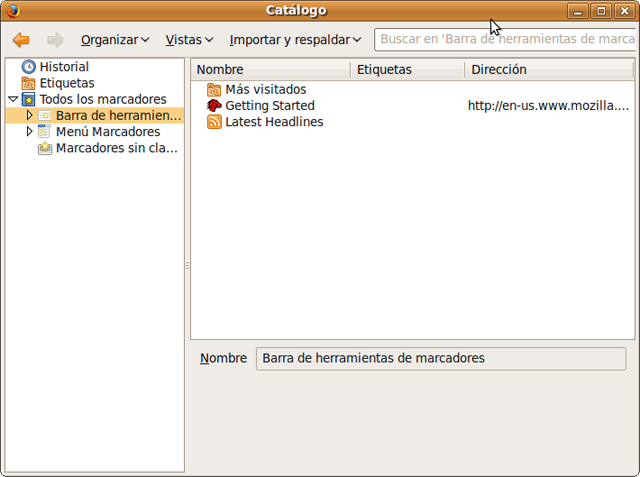Select Marcadores sin clasificar in sidebar
The height and width of the screenshot is (477, 640).
coord(116,148)
